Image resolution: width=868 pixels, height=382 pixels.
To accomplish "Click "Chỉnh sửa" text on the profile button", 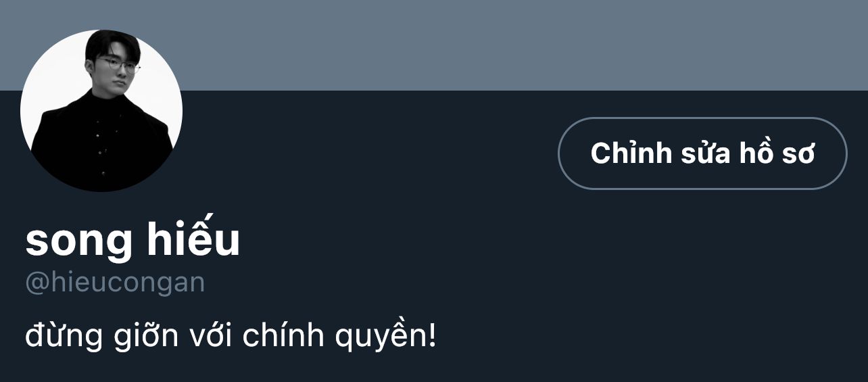I will (x=651, y=153).
